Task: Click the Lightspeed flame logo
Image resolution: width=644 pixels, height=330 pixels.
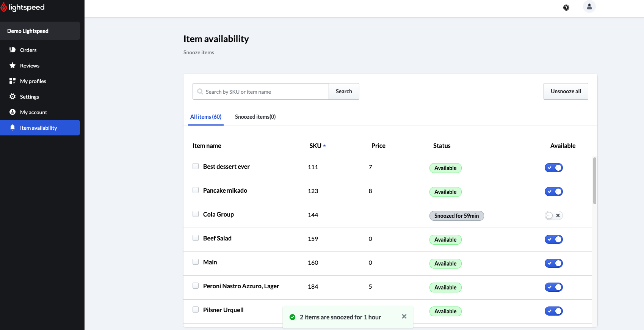Action: pyautogui.click(x=4, y=7)
